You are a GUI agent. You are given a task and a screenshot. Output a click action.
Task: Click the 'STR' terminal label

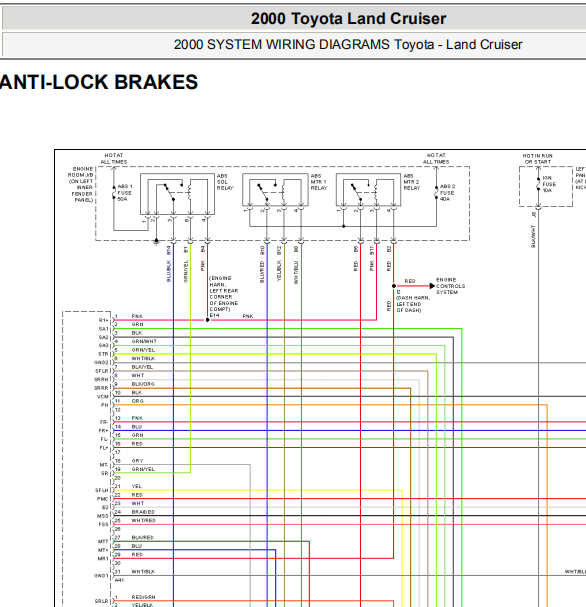[103, 354]
